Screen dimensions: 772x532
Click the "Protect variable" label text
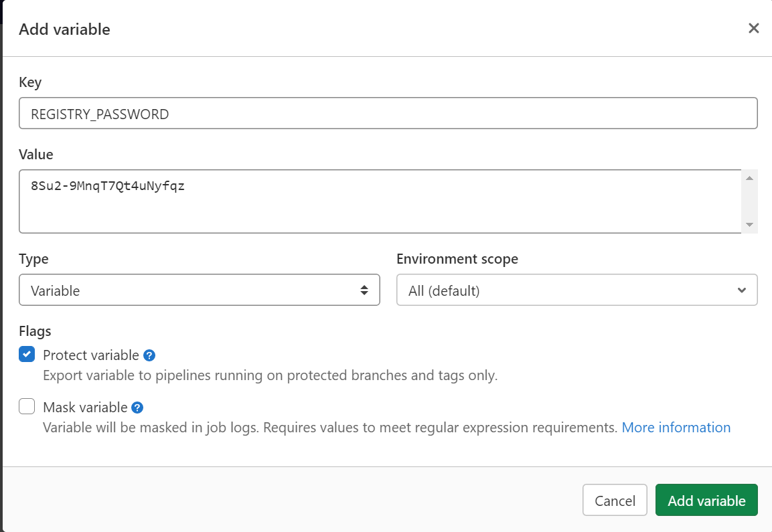tap(91, 355)
